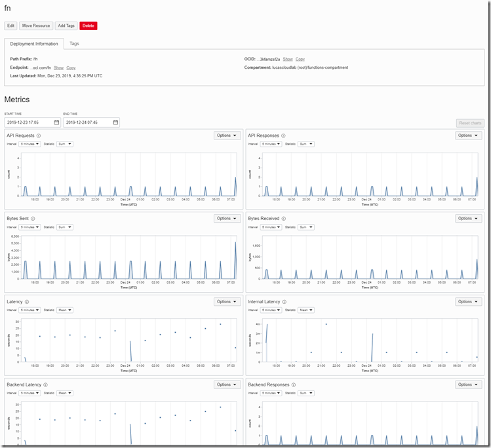
Task: Copy the Endpoint URL
Action: [x=71, y=67]
